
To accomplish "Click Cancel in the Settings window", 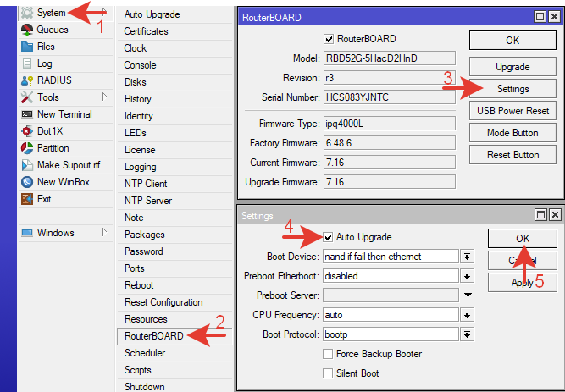I will tap(523, 260).
